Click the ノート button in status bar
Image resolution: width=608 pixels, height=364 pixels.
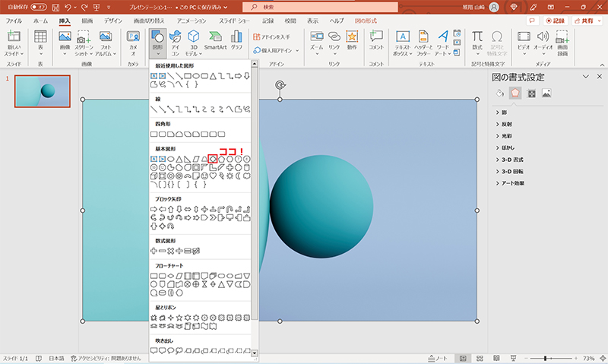pyautogui.click(x=438, y=358)
